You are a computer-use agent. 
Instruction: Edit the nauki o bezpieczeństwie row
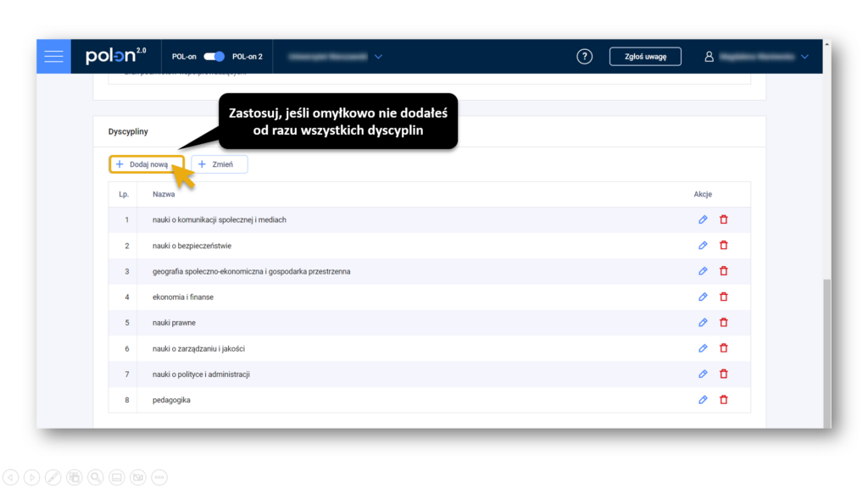coord(703,245)
